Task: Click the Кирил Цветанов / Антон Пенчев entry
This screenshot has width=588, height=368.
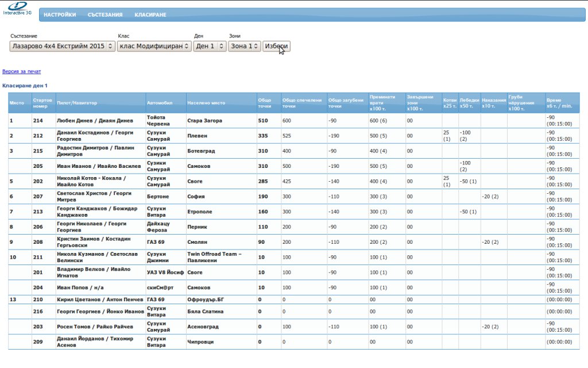Action: [100, 300]
